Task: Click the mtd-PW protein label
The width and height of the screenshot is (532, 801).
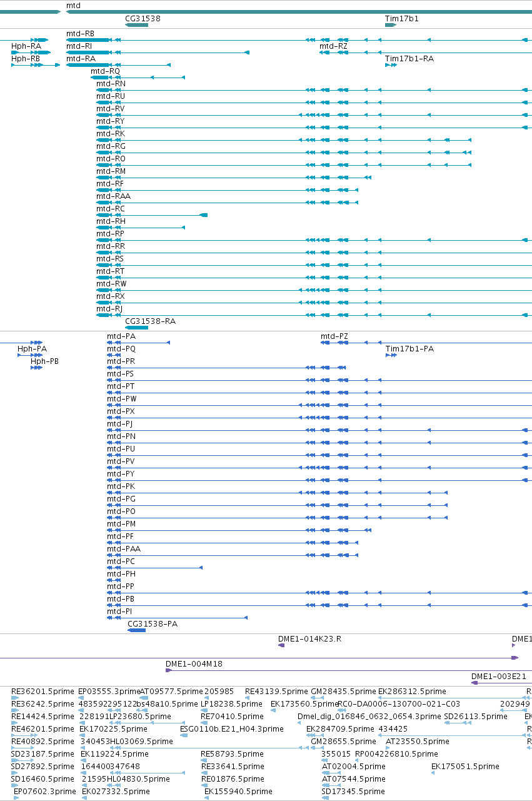Action: click(x=122, y=399)
